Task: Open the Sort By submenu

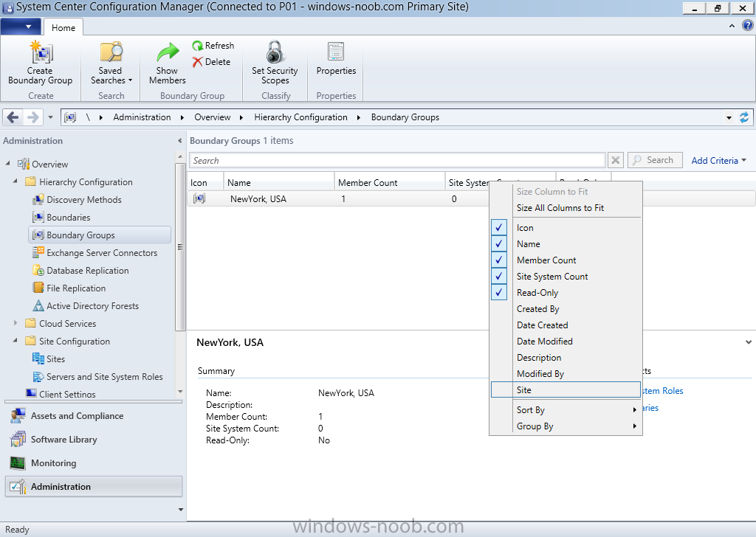Action: click(x=566, y=410)
